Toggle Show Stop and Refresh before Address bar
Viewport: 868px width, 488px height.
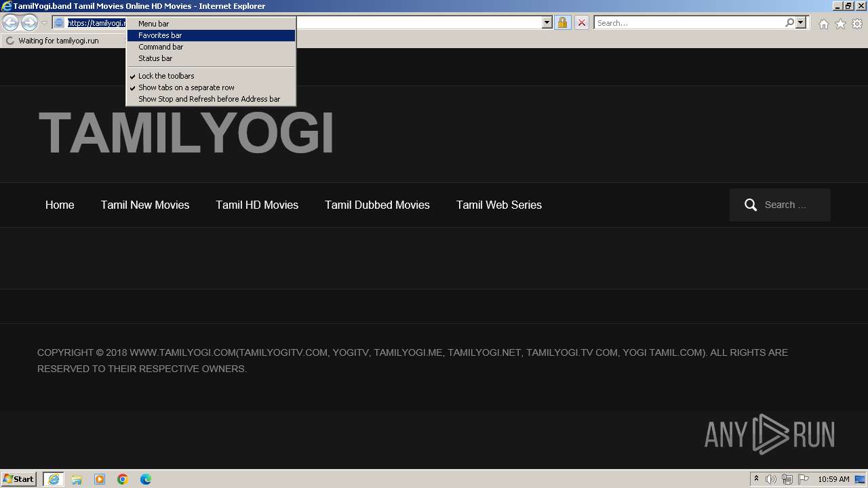(x=211, y=99)
